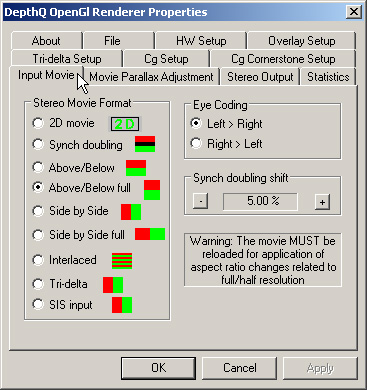Select the Synch doubling radio button
This screenshot has width=367, height=390.
tap(38, 144)
